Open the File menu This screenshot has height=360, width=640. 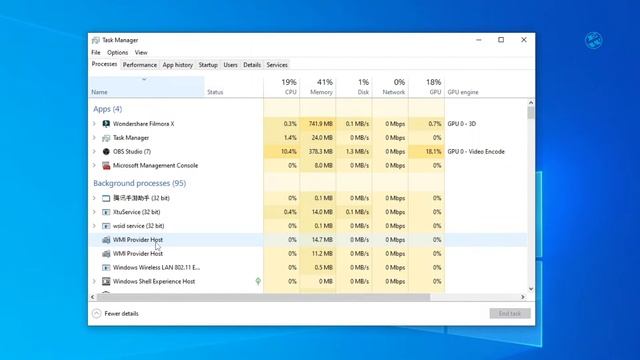tap(96, 52)
